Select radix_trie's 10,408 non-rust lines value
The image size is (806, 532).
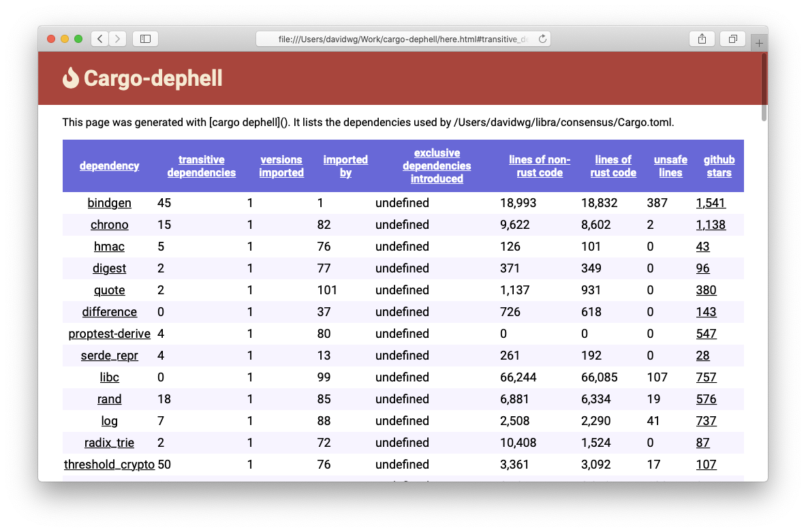click(x=518, y=443)
